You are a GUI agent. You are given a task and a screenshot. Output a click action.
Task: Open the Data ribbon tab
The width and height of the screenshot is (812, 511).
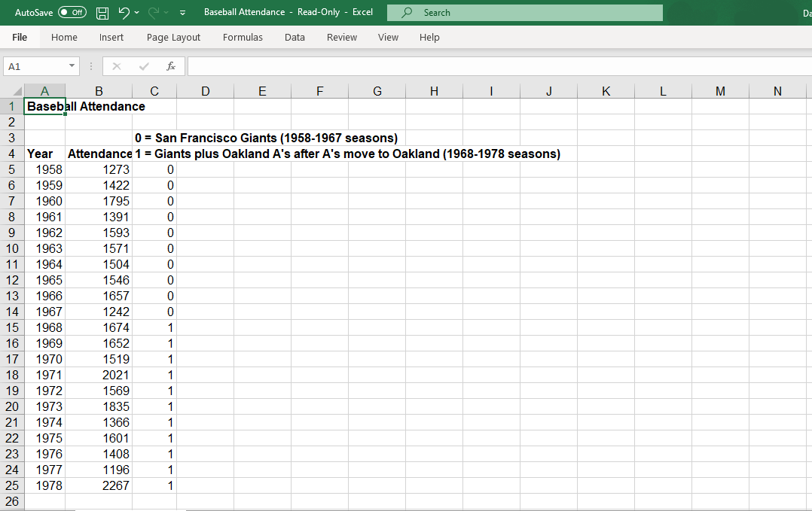(295, 37)
